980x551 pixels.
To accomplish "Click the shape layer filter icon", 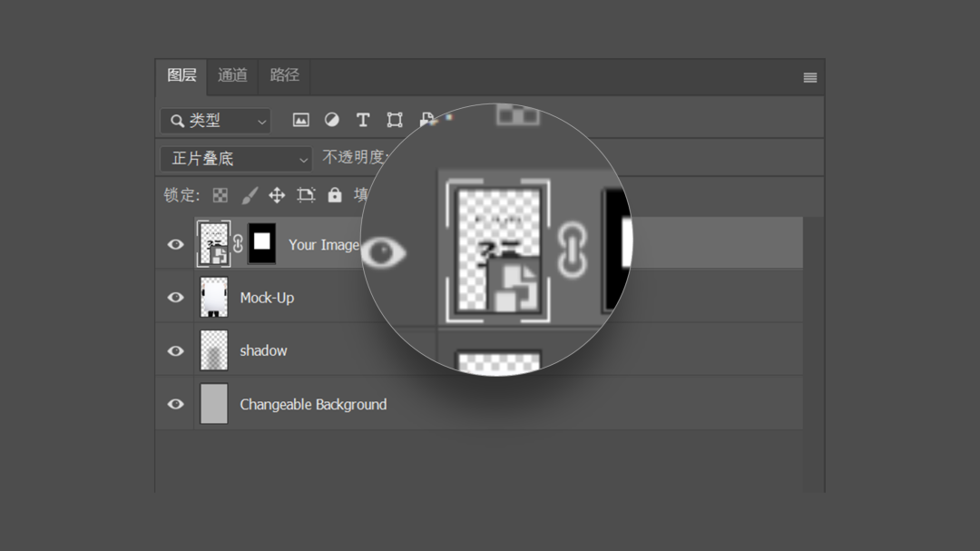I will click(x=395, y=120).
